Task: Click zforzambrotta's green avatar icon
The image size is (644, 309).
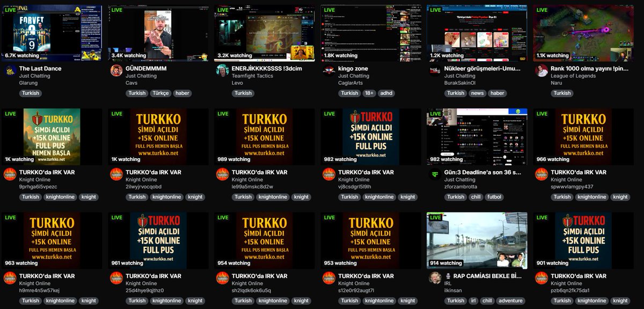Action: click(x=435, y=174)
